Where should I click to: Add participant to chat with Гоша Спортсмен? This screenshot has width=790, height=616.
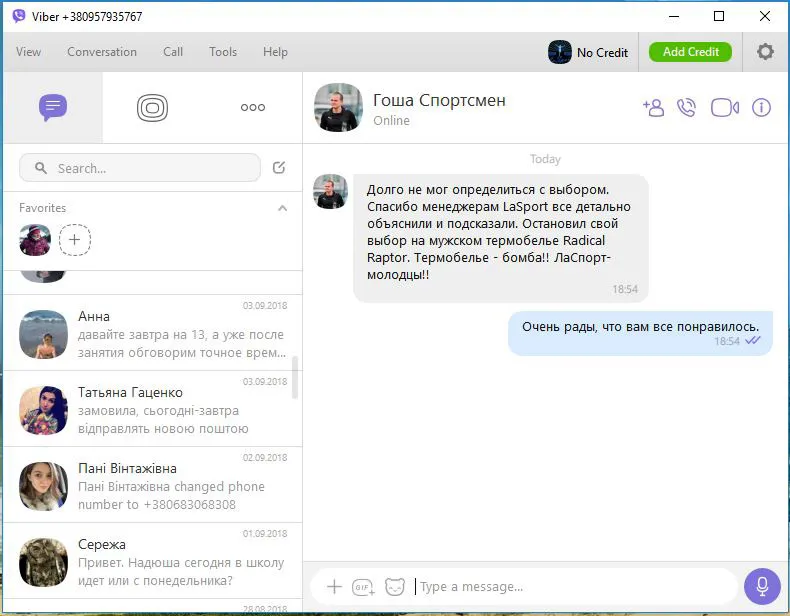pos(653,107)
